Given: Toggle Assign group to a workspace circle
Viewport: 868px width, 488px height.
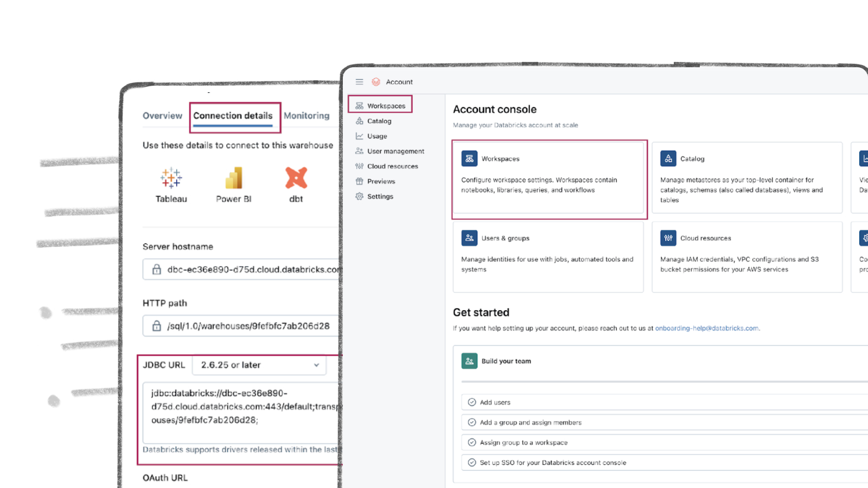Looking at the screenshot, I should 472,442.
